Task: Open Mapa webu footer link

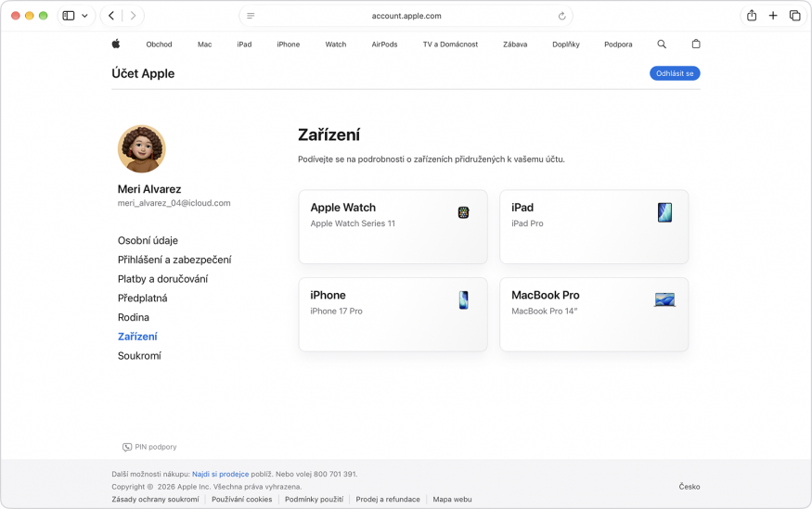Action: 452,499
